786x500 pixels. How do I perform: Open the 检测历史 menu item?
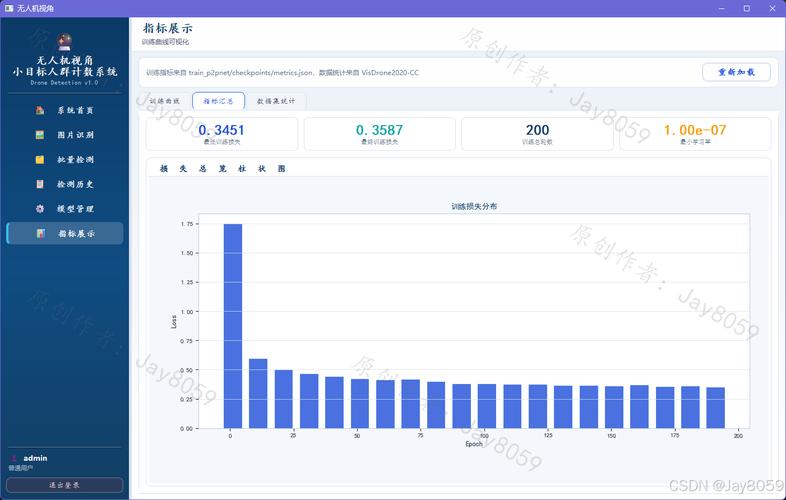(x=64, y=184)
